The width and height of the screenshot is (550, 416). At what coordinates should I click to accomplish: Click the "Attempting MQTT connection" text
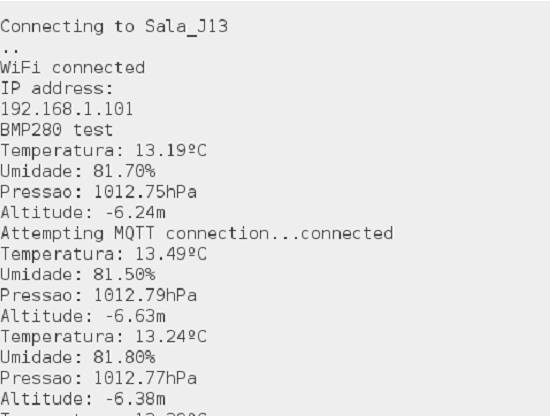click(x=135, y=234)
